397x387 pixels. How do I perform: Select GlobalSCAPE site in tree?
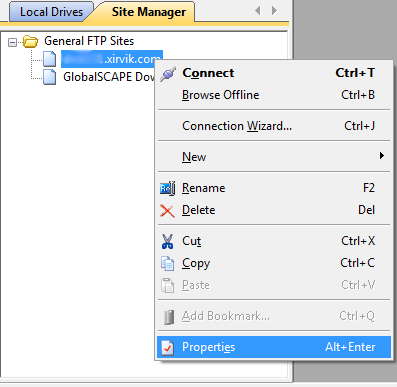109,77
